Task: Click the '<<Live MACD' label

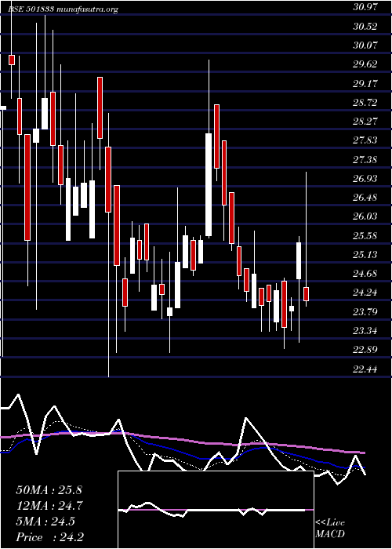Action: tap(330, 529)
